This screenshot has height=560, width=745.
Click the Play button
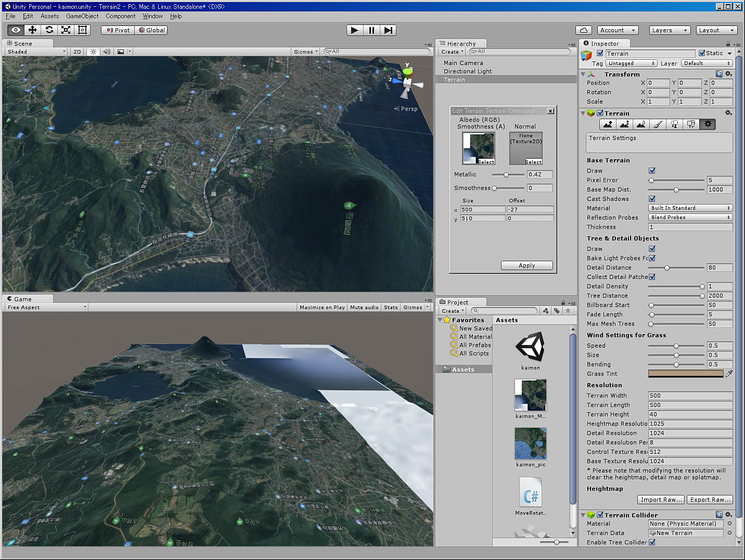[355, 30]
